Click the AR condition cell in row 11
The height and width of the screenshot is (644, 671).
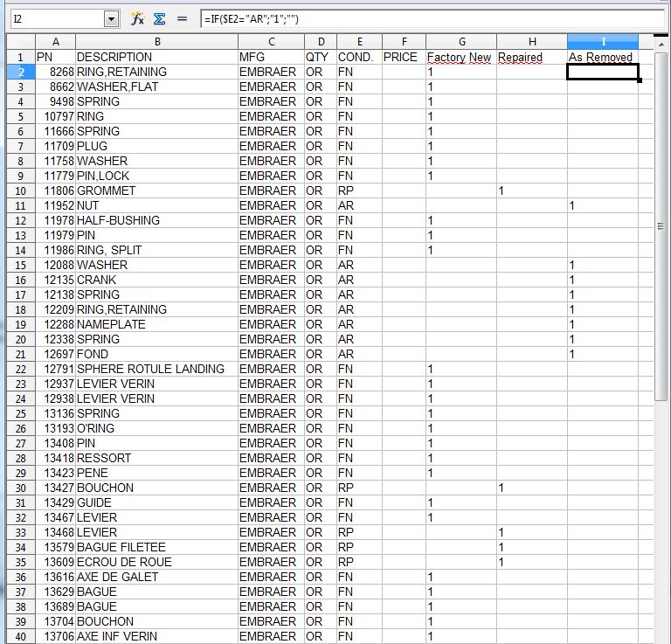tap(359, 206)
